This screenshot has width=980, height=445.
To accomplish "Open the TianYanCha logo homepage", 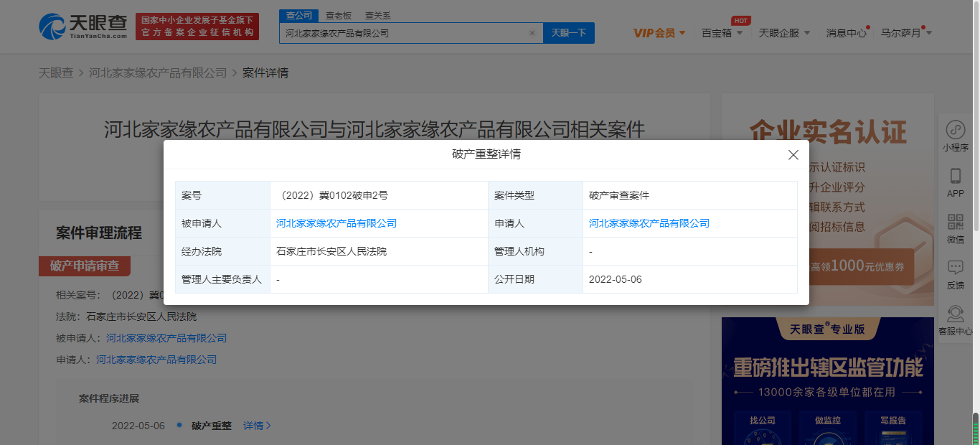I will point(83,27).
